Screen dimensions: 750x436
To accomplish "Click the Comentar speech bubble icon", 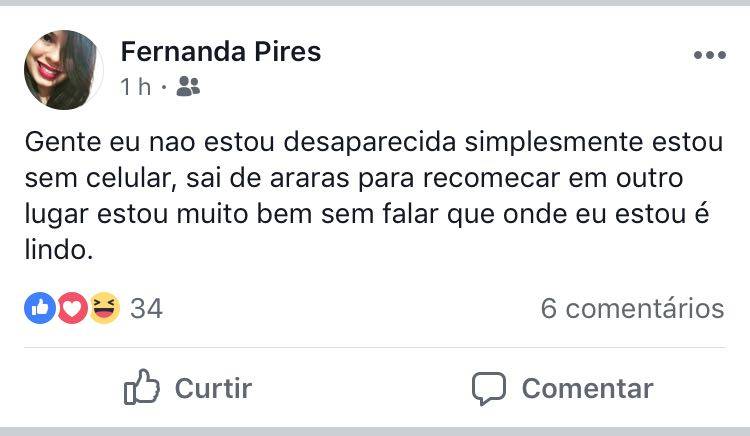I will point(489,388).
